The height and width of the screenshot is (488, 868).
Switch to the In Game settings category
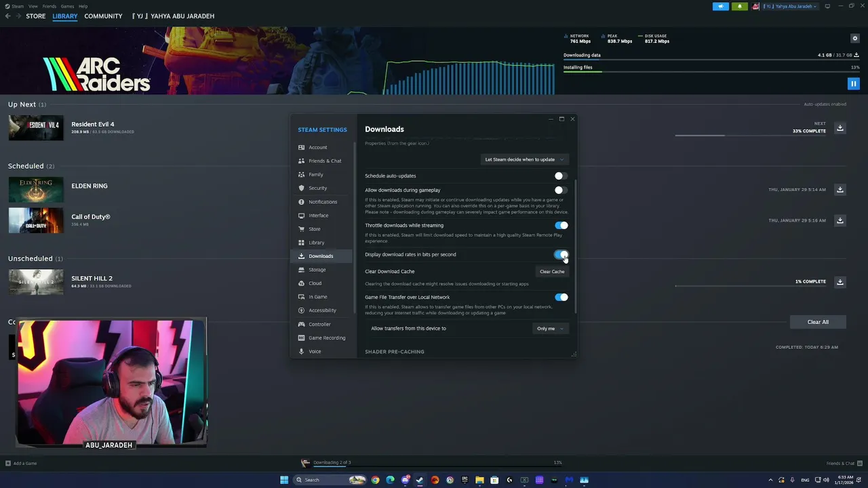tap(322, 297)
